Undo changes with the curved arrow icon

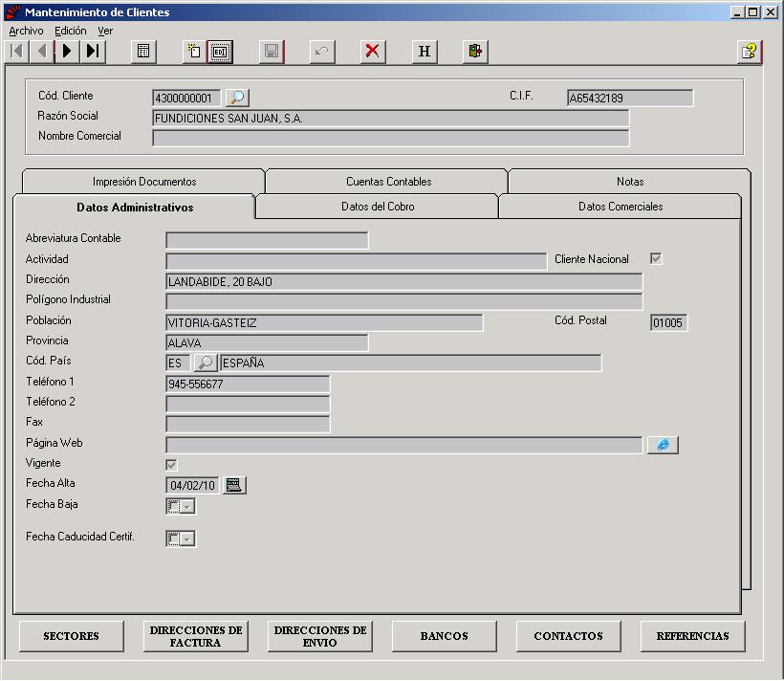click(x=322, y=51)
